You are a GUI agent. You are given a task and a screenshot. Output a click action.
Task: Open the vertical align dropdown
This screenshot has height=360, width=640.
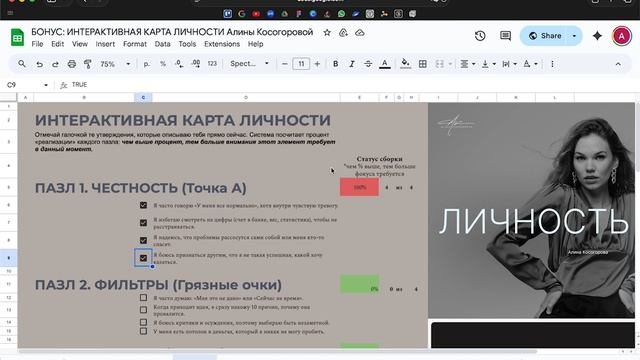489,64
